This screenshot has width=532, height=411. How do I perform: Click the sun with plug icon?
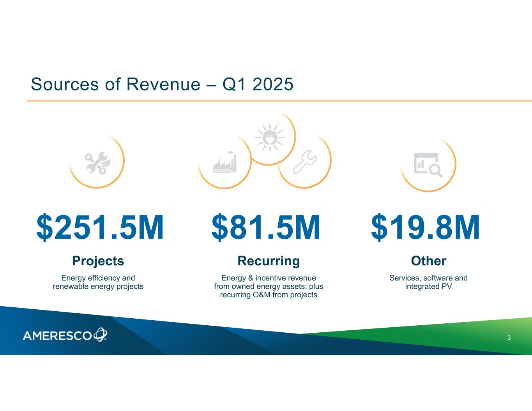pos(269,138)
